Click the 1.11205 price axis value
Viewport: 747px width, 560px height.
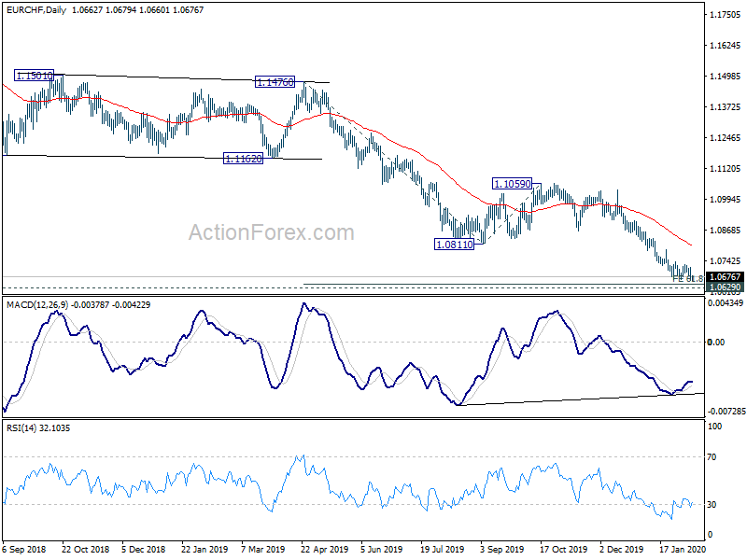(x=726, y=169)
